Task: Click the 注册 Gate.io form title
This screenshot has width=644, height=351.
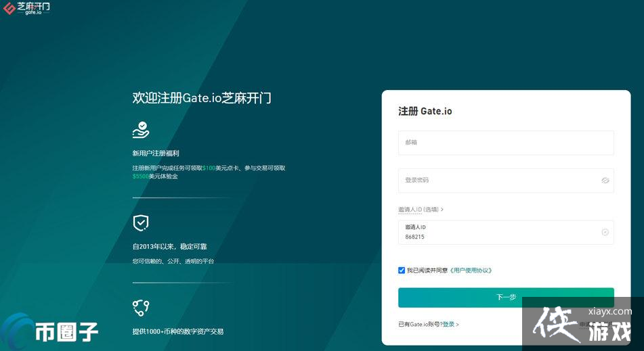Action: point(425,111)
